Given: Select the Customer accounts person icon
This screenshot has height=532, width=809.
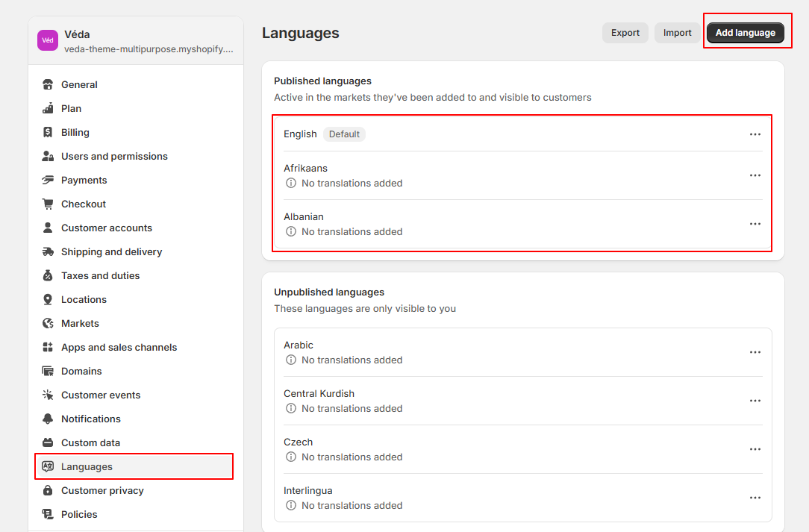Looking at the screenshot, I should click(x=49, y=228).
